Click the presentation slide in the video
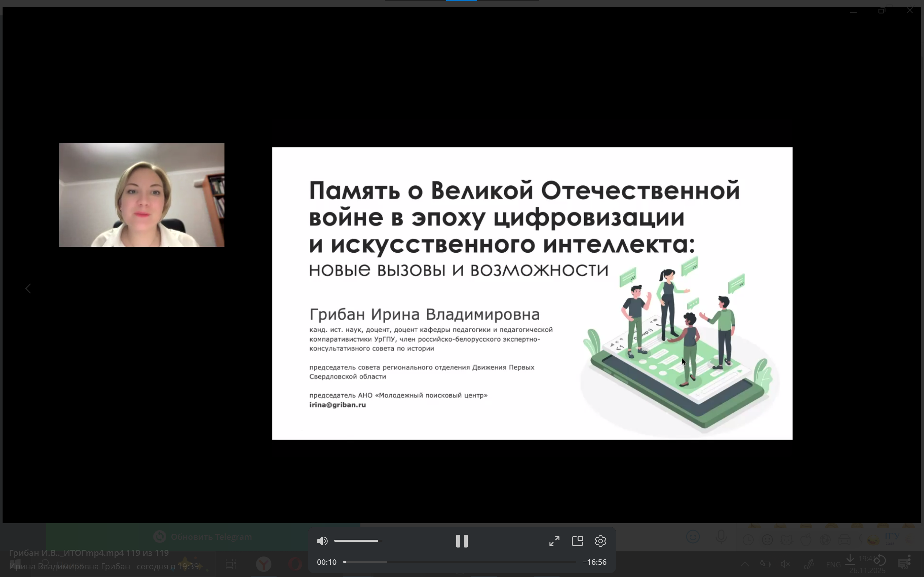Screen dimensions: 924x577 click(532, 293)
